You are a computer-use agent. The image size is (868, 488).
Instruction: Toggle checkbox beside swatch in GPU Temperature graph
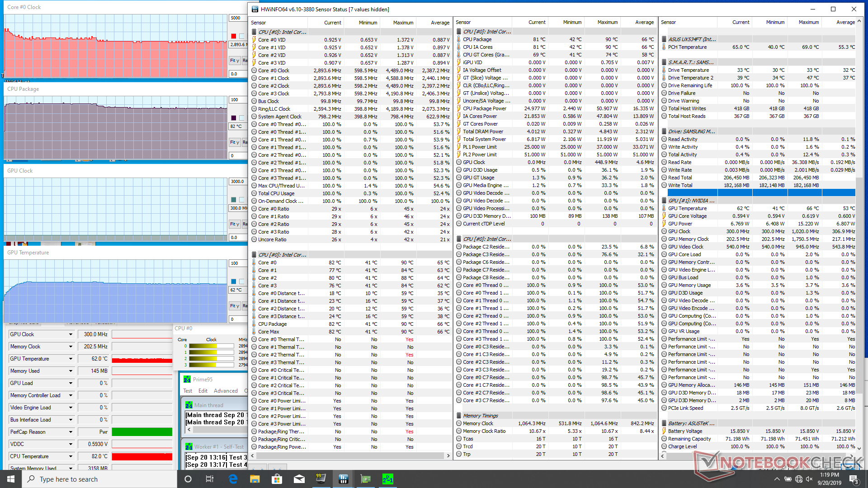[x=242, y=282]
